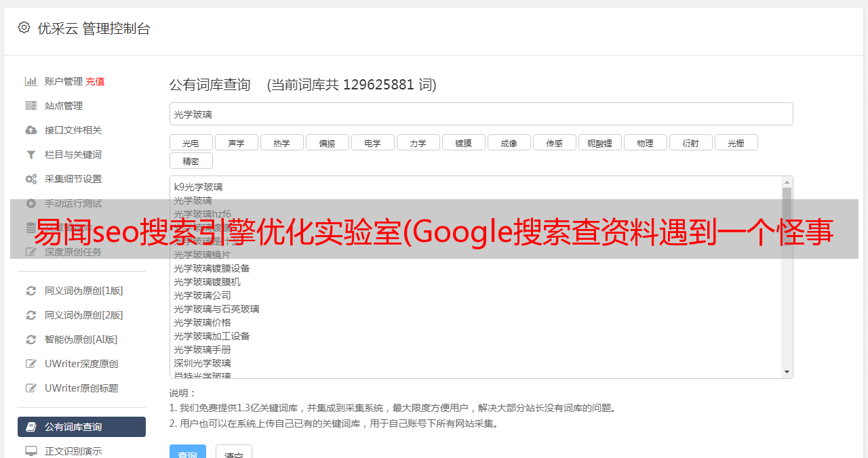Image resolution: width=868 pixels, height=458 pixels.
Task: Click the 成像 tag button
Action: coord(509,142)
